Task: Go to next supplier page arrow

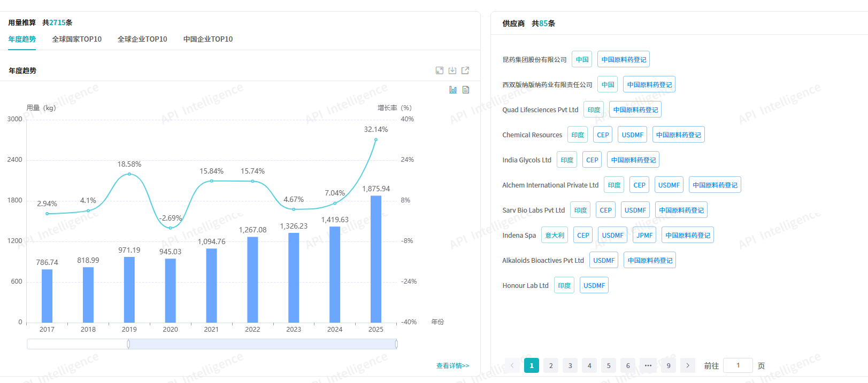Action: 688,365
